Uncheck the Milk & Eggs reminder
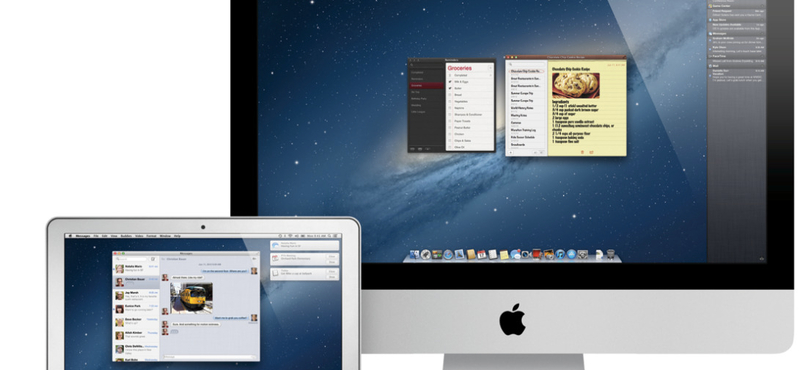This screenshot has width=800, height=370. (449, 82)
